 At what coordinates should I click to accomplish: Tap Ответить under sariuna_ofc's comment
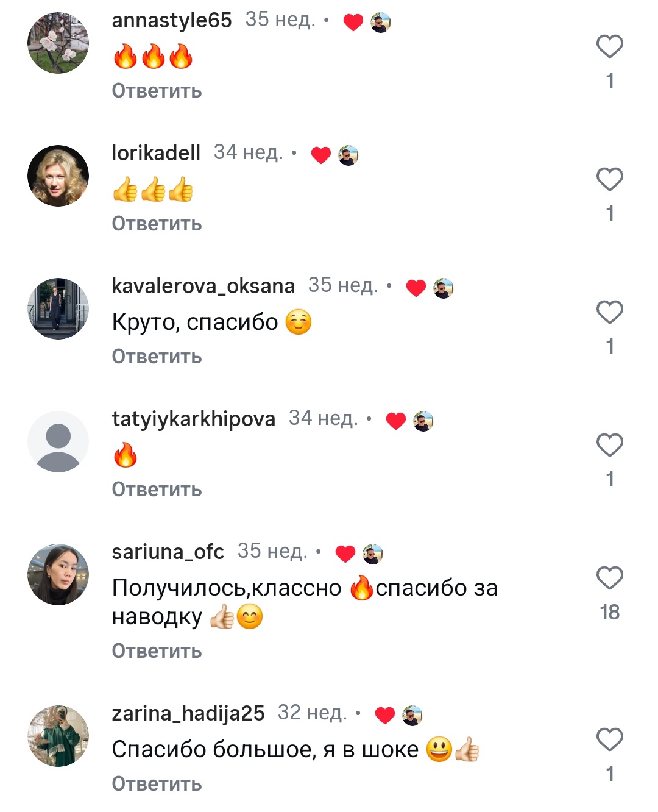(157, 651)
